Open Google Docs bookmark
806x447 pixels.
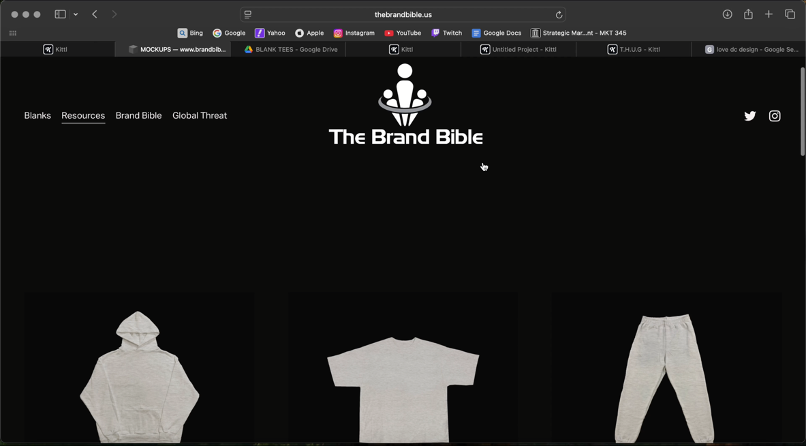pyautogui.click(x=497, y=33)
